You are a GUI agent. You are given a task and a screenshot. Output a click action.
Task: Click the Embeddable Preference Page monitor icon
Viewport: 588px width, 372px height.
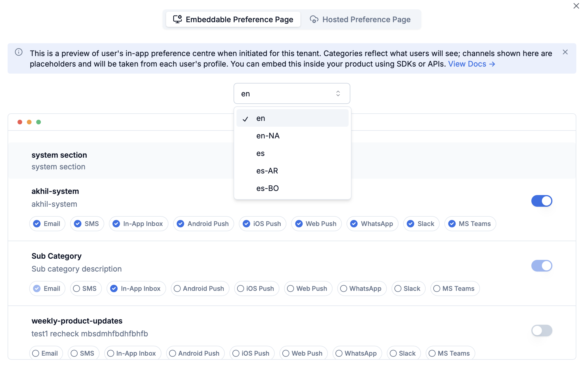(x=177, y=19)
